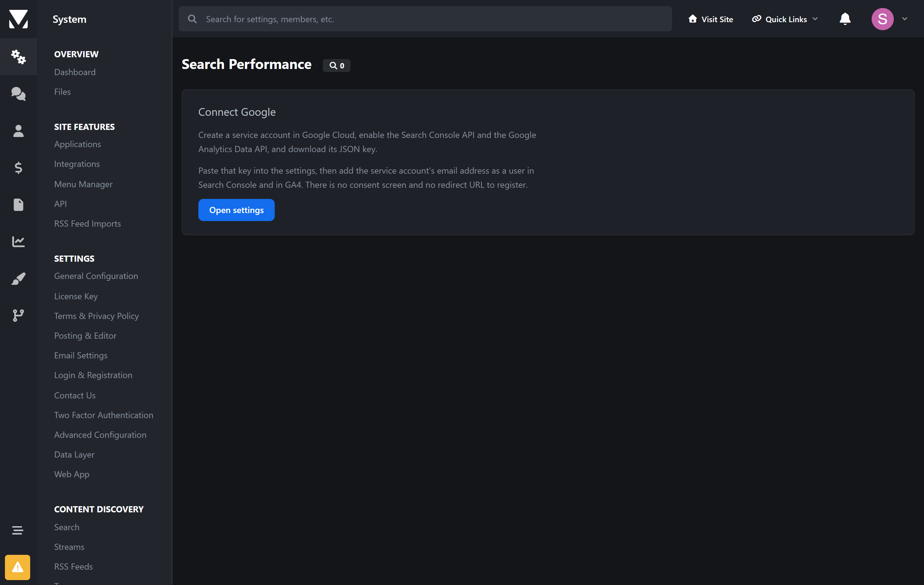
Task: Focus the settings and members search field
Action: pos(425,19)
